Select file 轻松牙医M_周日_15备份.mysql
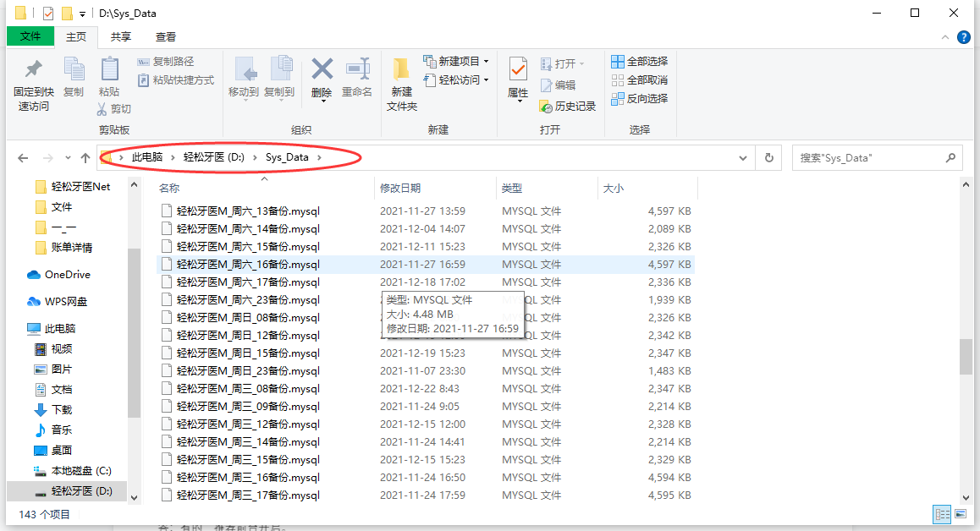This screenshot has height=531, width=980. coord(248,353)
